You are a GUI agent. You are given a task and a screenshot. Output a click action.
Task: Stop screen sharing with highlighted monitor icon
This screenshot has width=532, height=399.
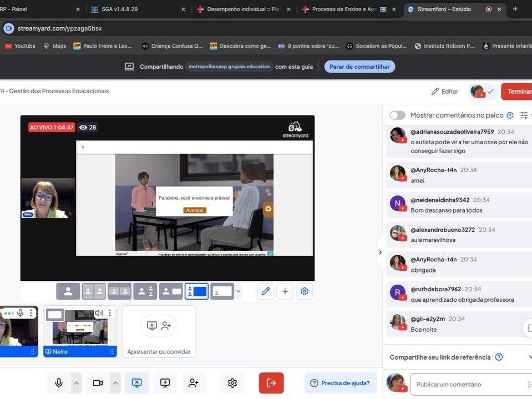(136, 383)
